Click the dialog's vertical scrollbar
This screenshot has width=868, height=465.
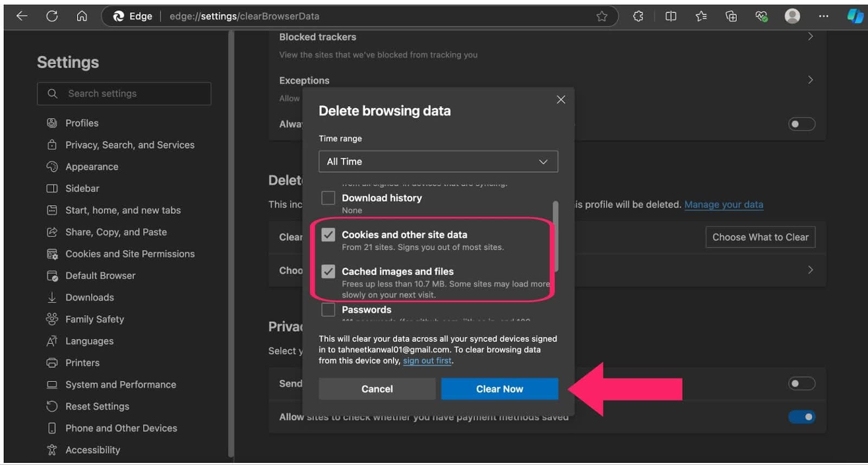tap(555, 236)
